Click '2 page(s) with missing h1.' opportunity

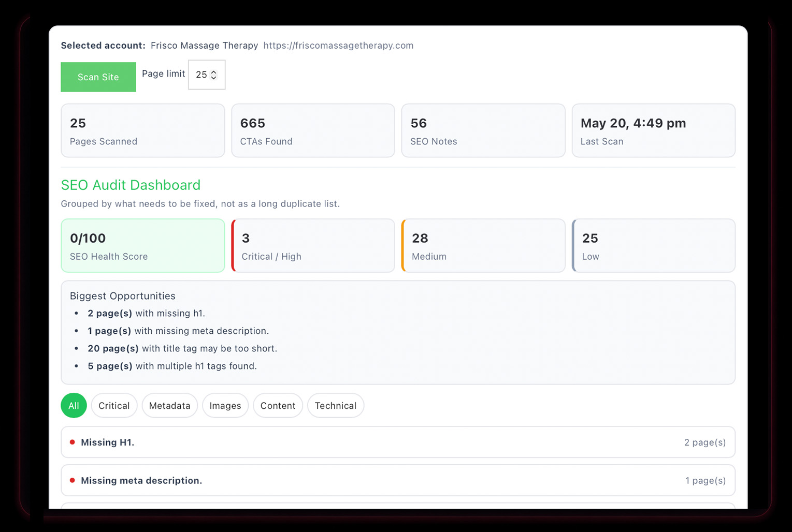click(147, 314)
